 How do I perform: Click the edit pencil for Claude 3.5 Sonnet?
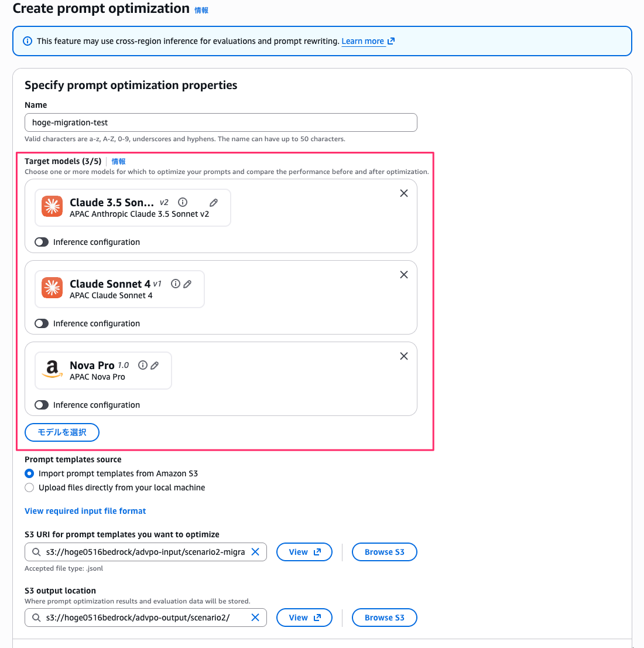(214, 203)
